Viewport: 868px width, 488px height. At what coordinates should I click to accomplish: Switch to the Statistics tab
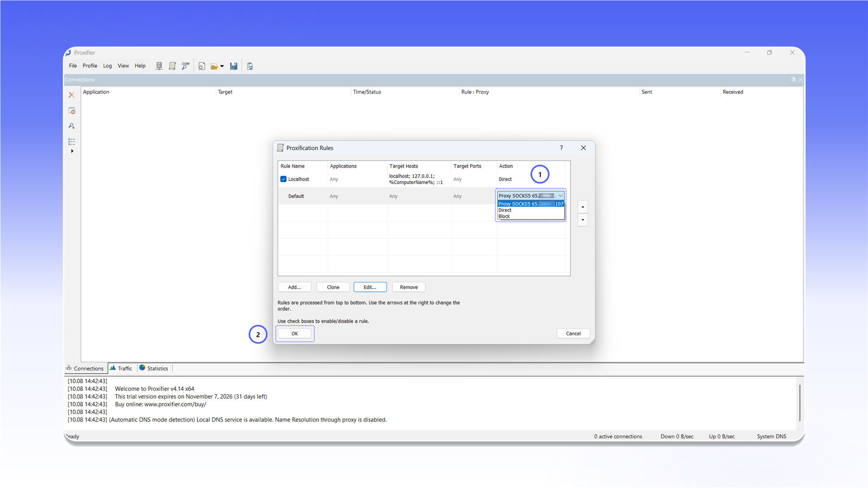[x=154, y=368]
